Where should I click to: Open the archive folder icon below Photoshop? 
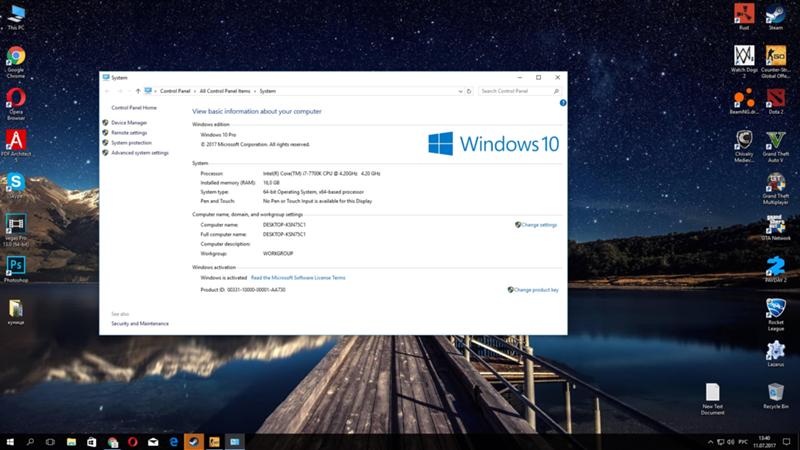point(16,312)
